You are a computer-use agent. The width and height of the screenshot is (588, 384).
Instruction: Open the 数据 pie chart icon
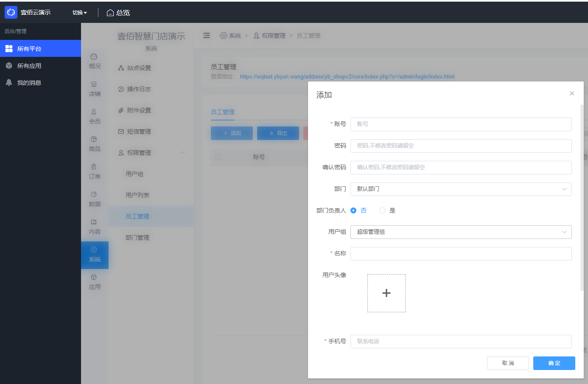pyautogui.click(x=94, y=195)
